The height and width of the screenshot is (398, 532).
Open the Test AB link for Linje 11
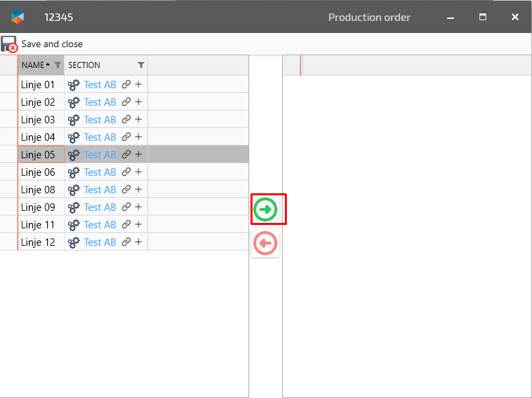pos(100,225)
